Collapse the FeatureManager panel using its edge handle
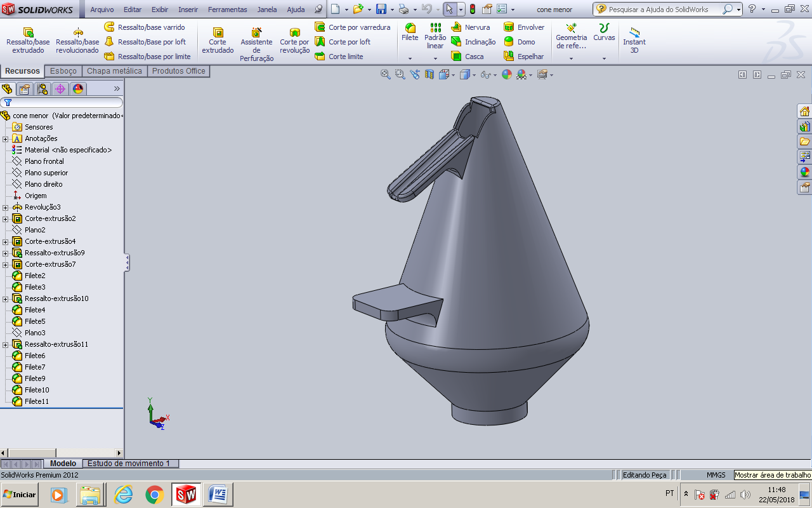The image size is (812, 508). coord(127,262)
